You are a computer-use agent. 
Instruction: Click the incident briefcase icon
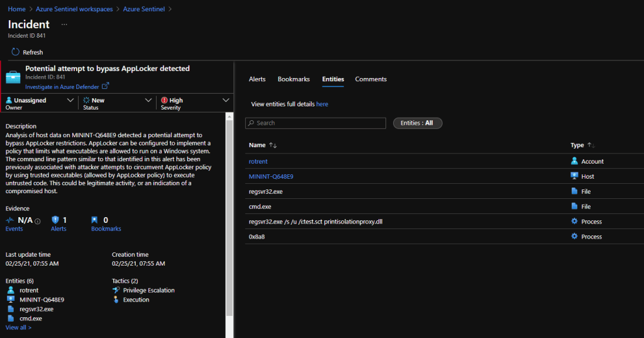13,77
